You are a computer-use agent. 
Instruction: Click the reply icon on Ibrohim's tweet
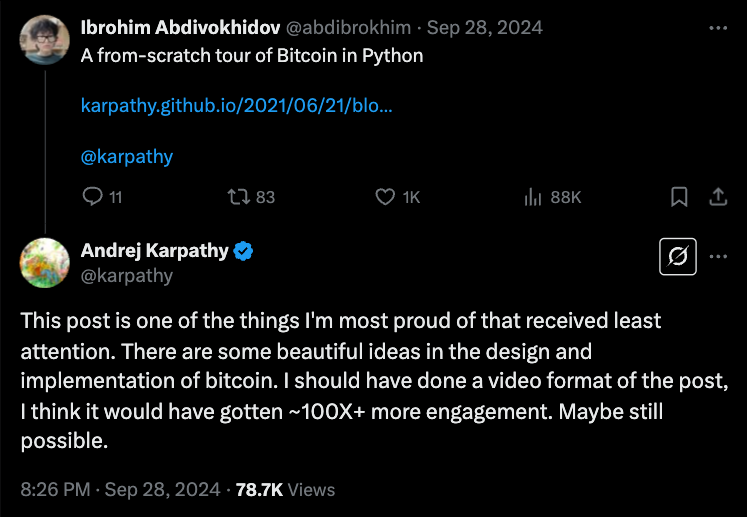91,197
